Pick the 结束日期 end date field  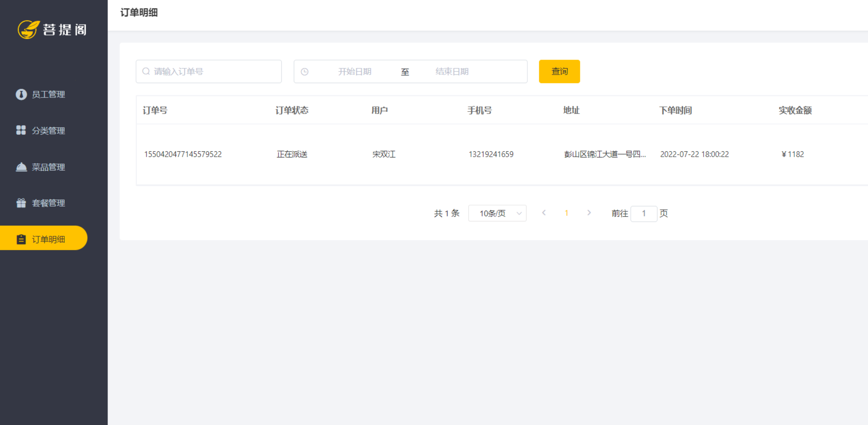point(452,72)
